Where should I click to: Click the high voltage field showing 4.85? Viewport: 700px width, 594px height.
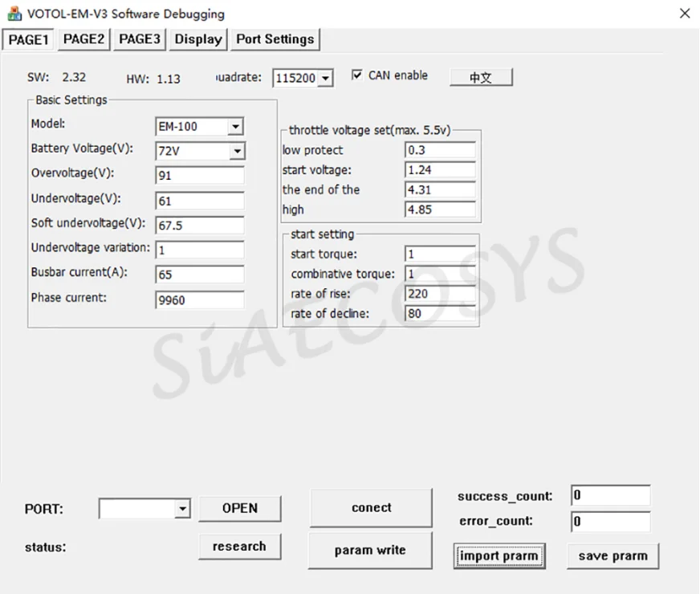pos(440,210)
